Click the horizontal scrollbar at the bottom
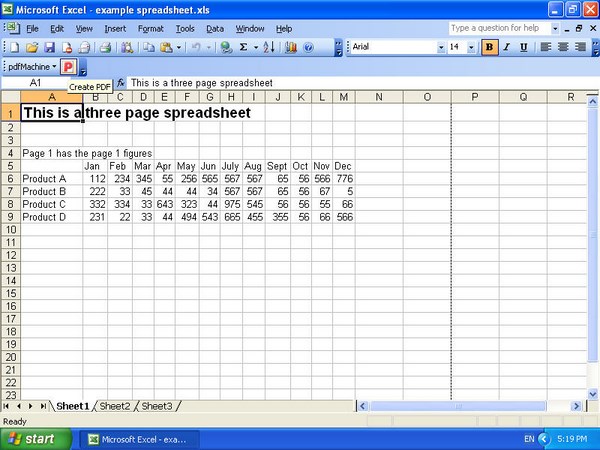This screenshot has width=600, height=450. 470,406
